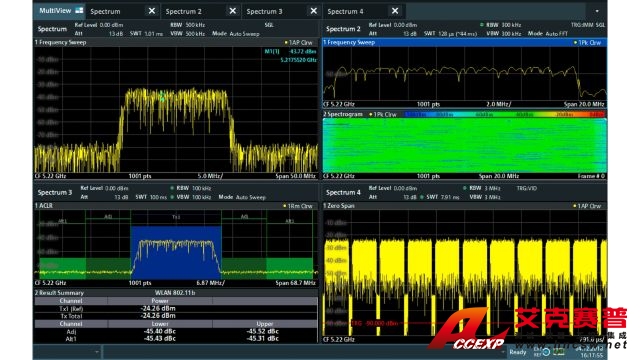640x360 pixels.
Task: Switch to the Spectrum 2 tab
Action: (184, 11)
